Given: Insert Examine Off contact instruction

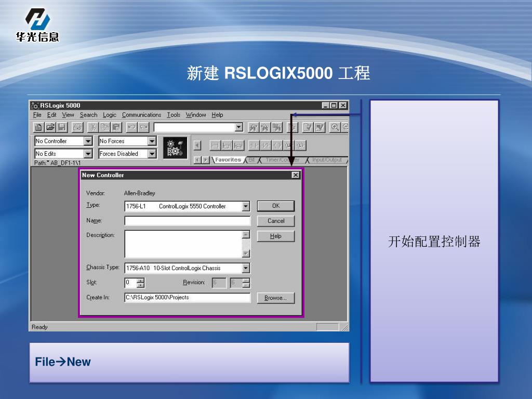Looking at the screenshot, I should 265,145.
